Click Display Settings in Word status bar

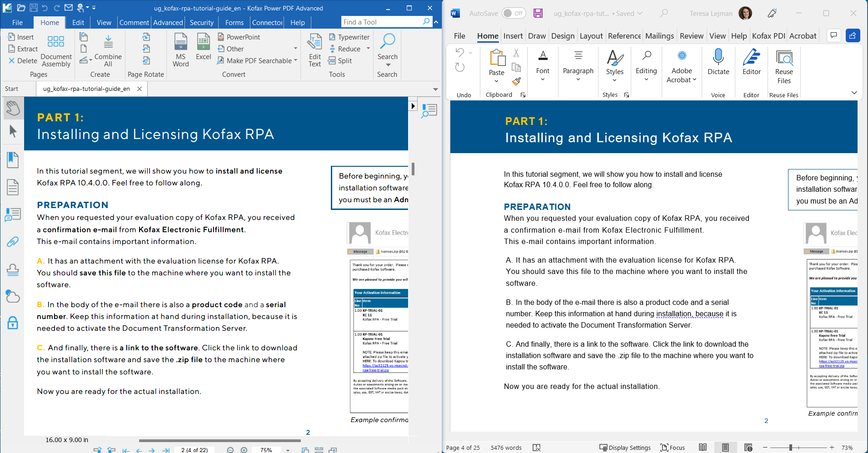click(625, 448)
